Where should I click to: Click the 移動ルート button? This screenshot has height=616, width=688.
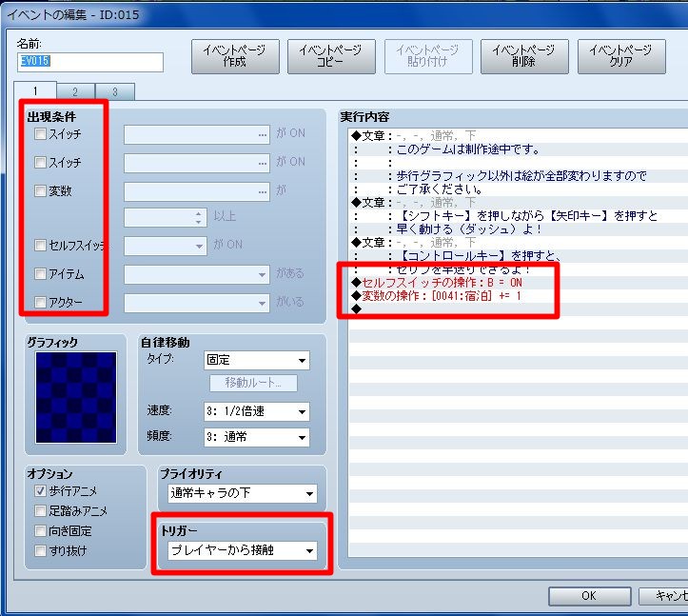tap(253, 383)
